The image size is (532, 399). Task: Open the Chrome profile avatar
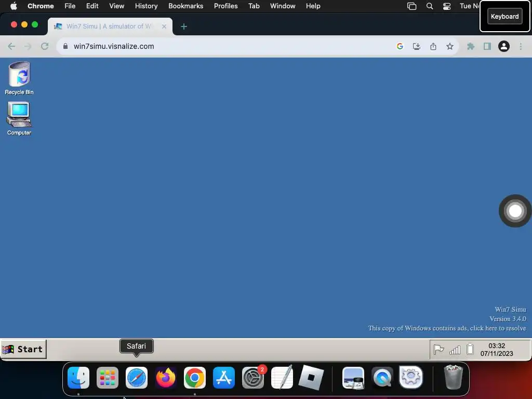(x=504, y=46)
